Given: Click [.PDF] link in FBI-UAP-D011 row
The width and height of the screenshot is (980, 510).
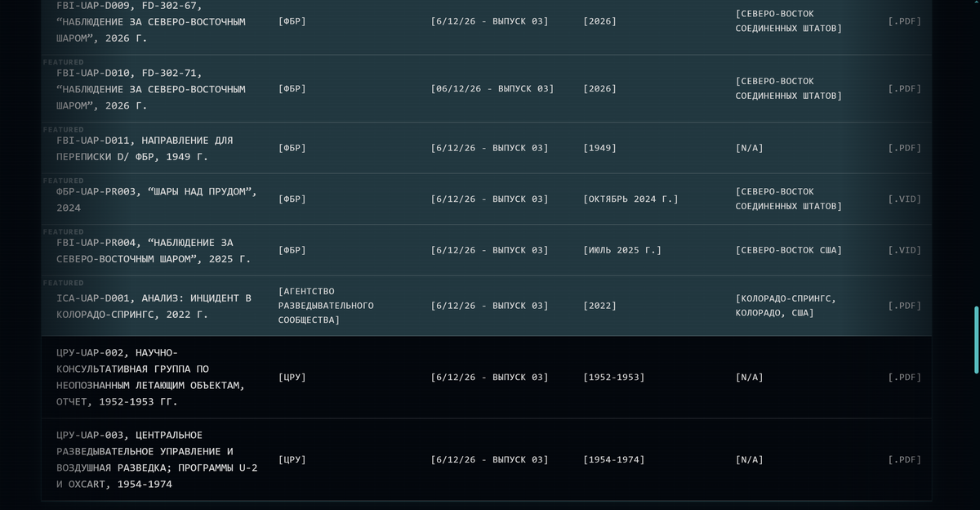Looking at the screenshot, I should 905,148.
